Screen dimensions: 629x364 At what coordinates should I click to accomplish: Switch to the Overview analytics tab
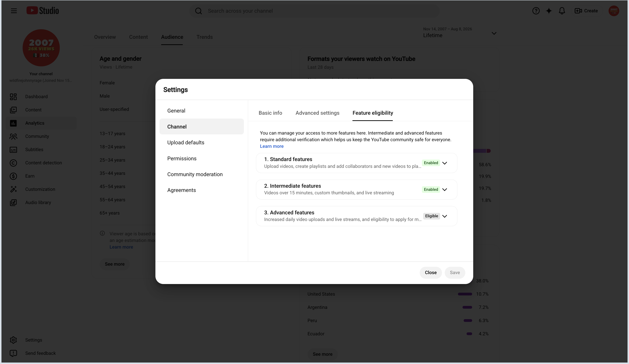105,37
